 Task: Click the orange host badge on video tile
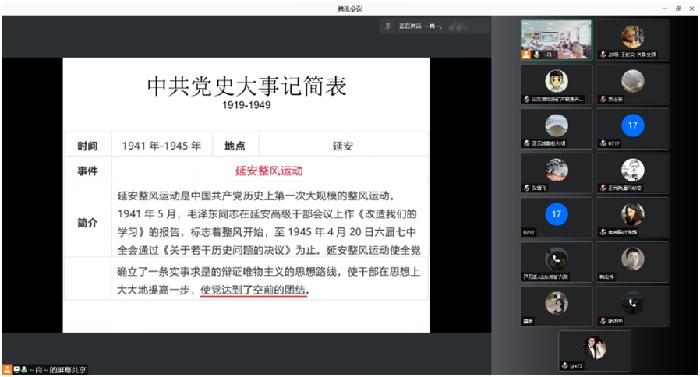(526, 54)
